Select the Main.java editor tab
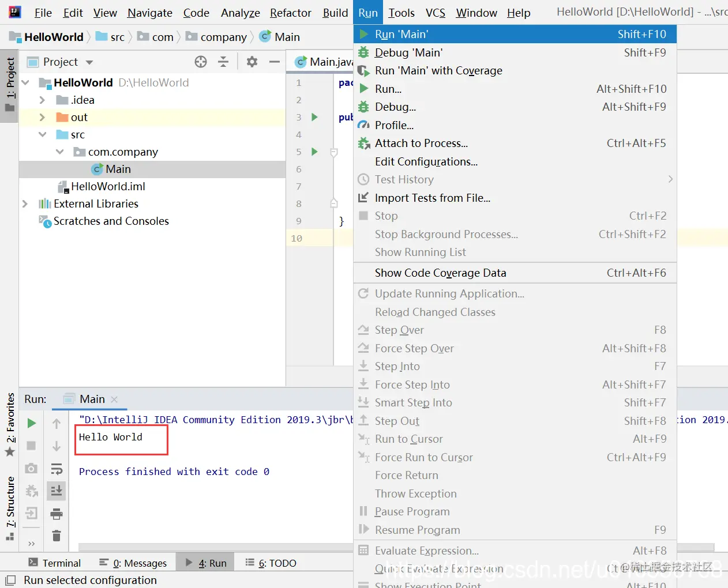The width and height of the screenshot is (728, 588). (324, 62)
